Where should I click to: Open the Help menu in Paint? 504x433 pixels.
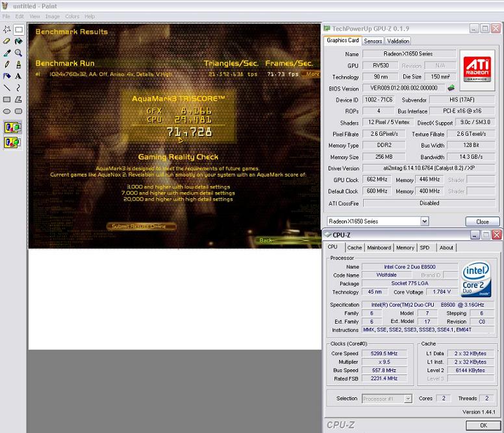[x=90, y=16]
